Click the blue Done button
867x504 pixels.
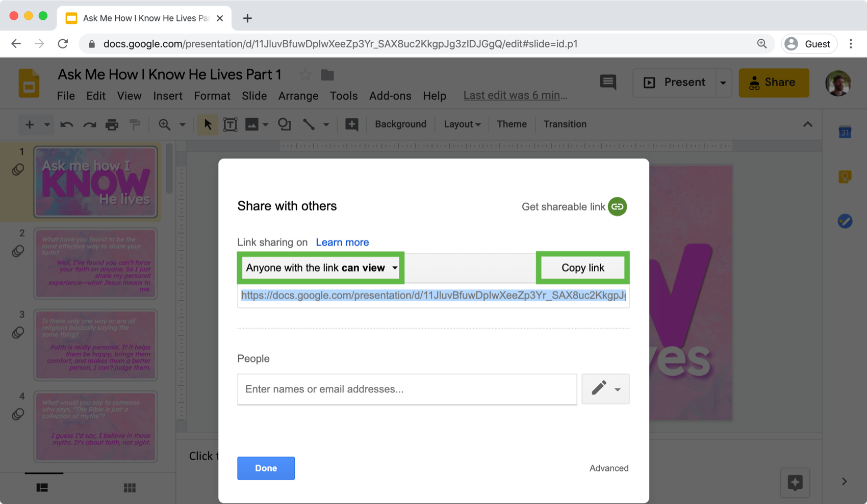click(x=266, y=468)
